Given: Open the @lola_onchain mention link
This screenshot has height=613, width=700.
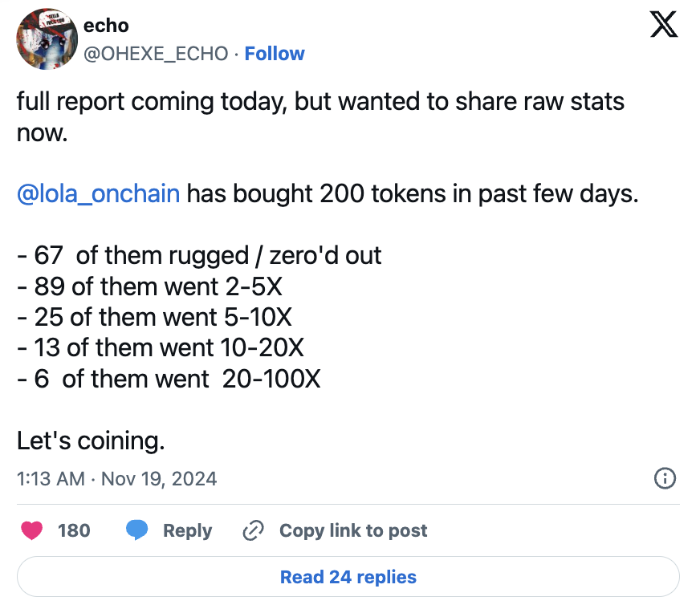Looking at the screenshot, I should (98, 194).
